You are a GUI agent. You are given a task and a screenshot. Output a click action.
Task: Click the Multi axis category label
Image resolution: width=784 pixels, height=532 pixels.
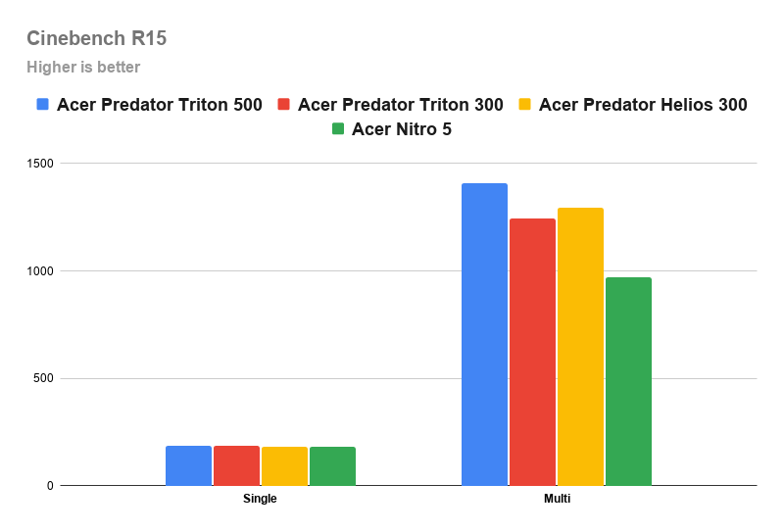557,499
